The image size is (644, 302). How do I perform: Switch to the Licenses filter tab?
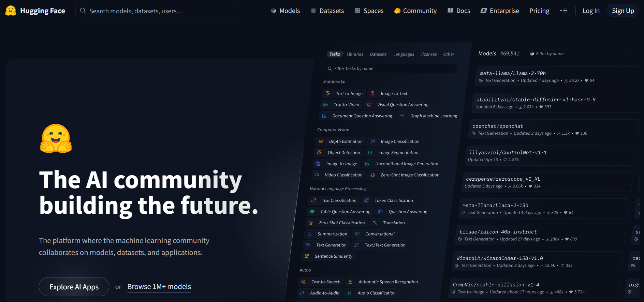[x=428, y=54]
